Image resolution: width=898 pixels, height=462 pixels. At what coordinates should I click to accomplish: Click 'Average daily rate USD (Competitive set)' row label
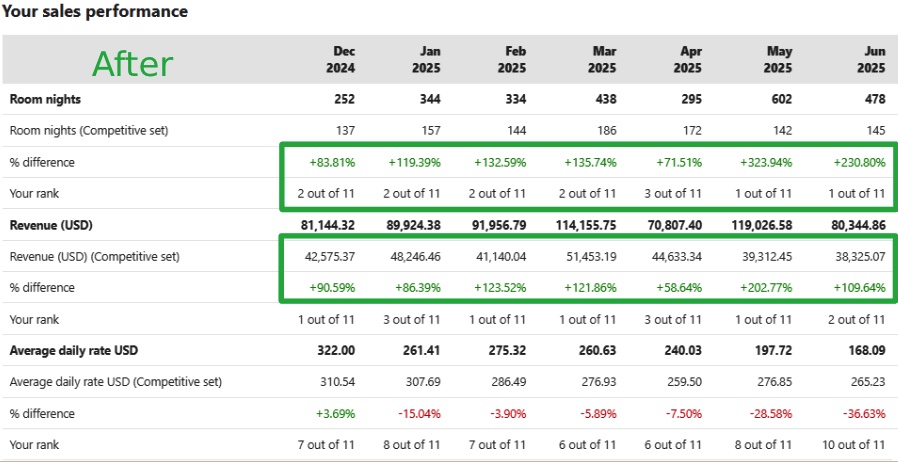tap(116, 382)
